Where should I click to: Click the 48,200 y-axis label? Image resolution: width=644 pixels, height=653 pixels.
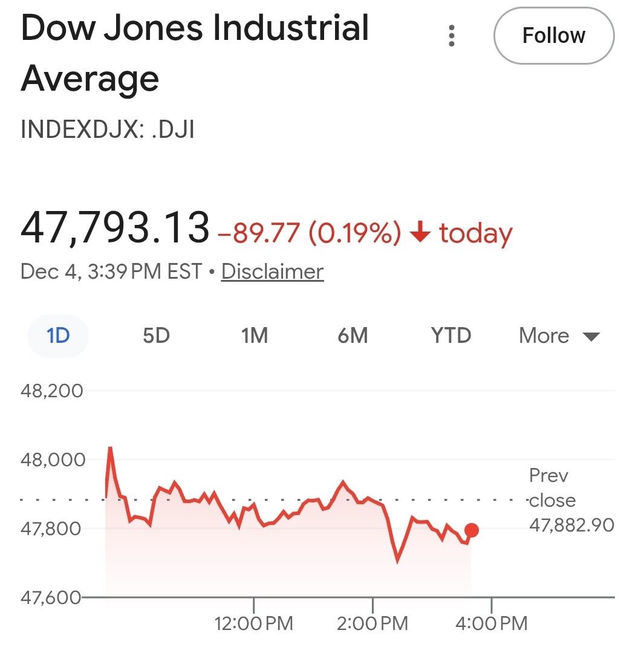52,391
